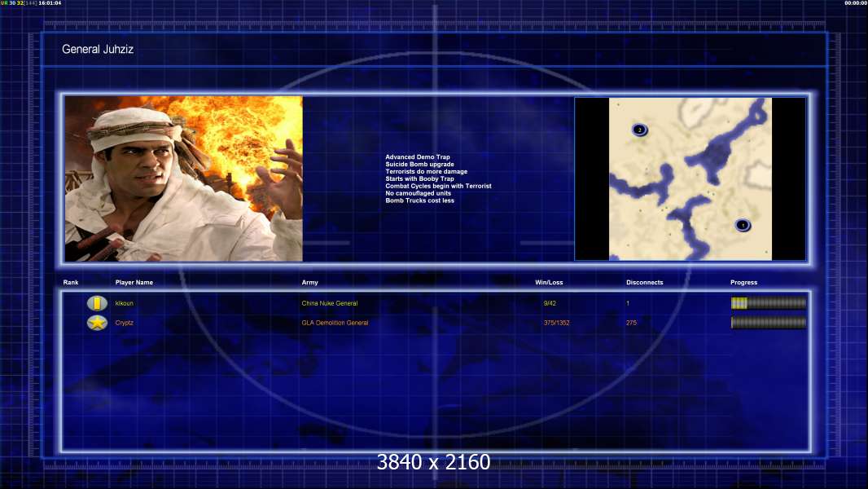868x489 pixels.
Task: Click the China Nuke General army entry
Action: click(330, 303)
